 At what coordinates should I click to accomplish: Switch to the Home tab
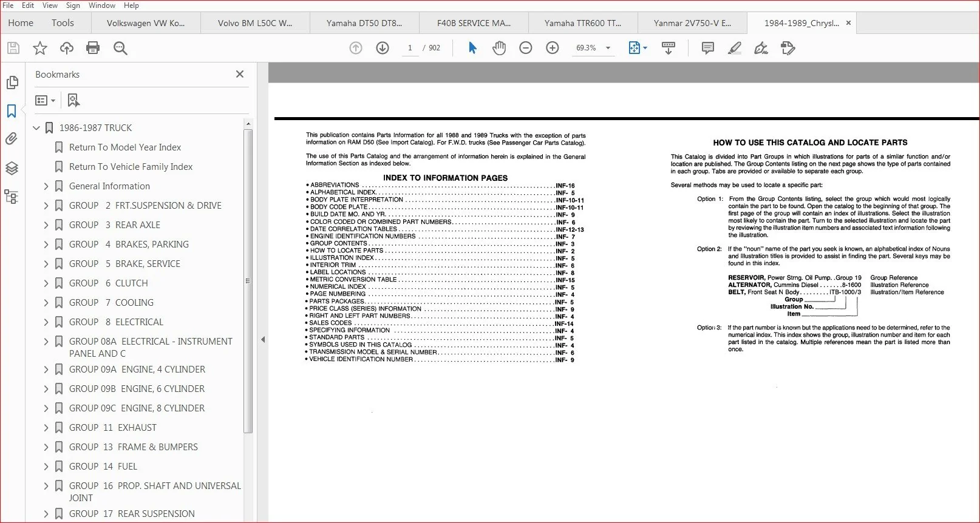pos(21,23)
